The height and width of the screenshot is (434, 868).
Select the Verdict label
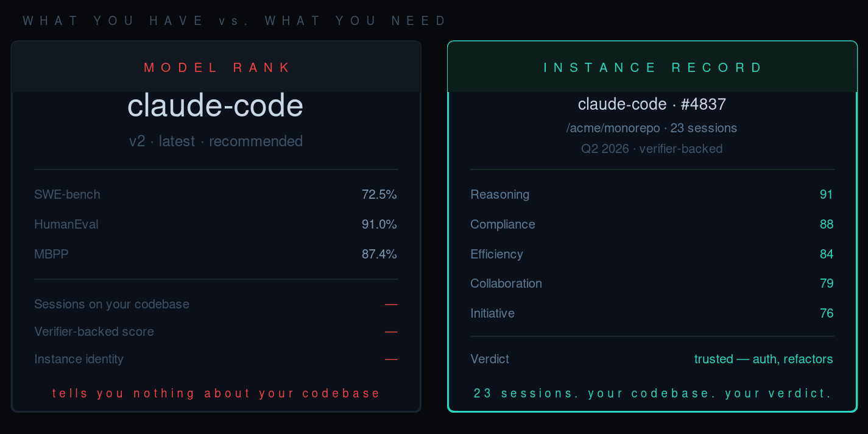pos(490,359)
